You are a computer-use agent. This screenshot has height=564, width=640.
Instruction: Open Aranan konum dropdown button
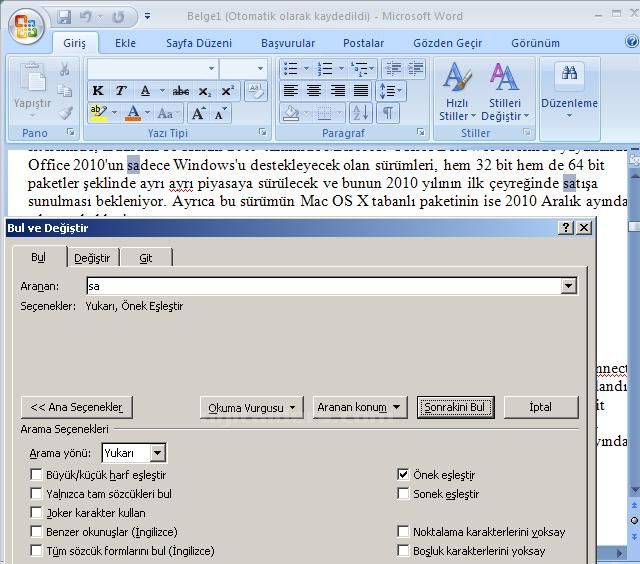pos(360,408)
